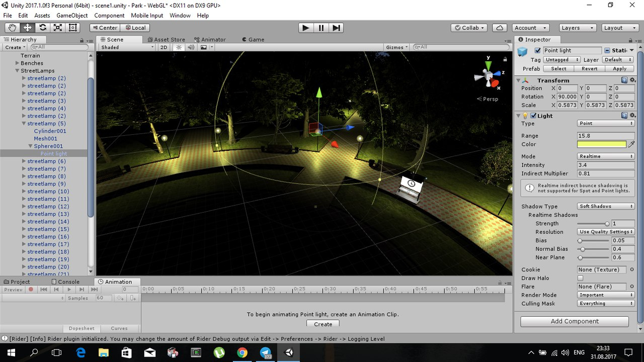Open Telegram from the taskbar

[x=266, y=352]
